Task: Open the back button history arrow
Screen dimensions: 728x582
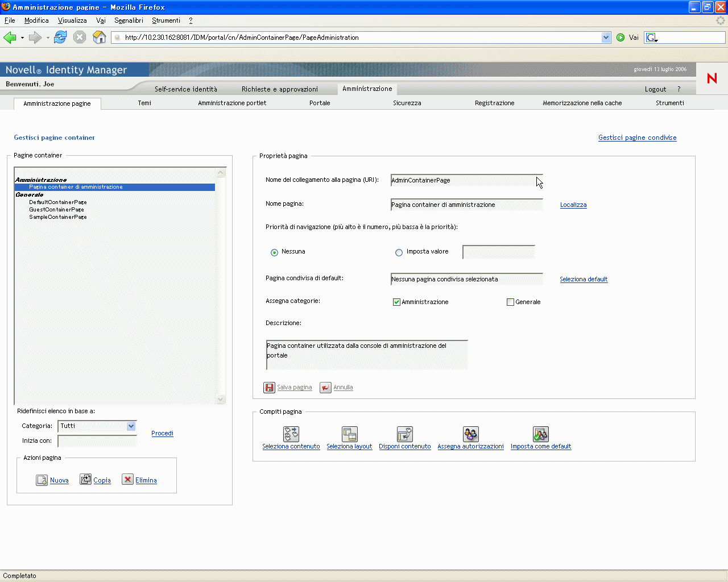Action: point(22,38)
